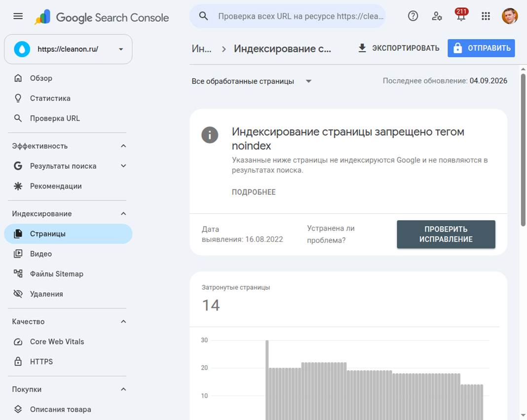Expand the Результаты поиска submenu chevron
The height and width of the screenshot is (420, 527).
(x=123, y=166)
